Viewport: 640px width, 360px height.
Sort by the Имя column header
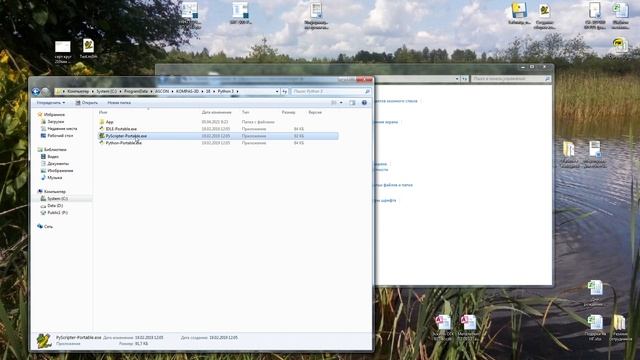point(103,112)
